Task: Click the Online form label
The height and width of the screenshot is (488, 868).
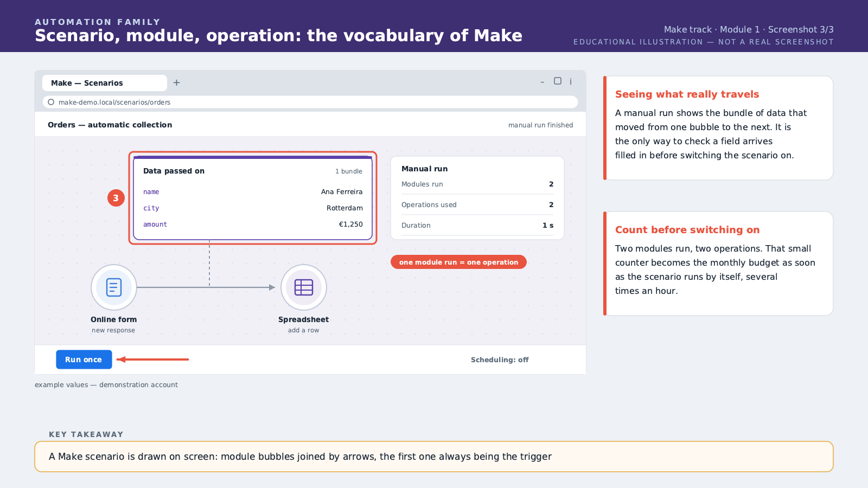Action: click(x=114, y=319)
